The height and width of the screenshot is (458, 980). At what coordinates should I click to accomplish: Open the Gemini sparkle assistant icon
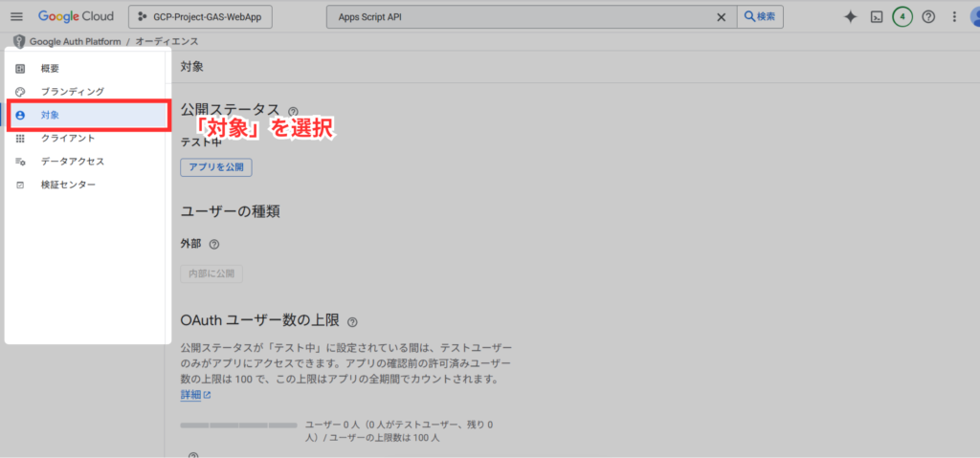[850, 17]
